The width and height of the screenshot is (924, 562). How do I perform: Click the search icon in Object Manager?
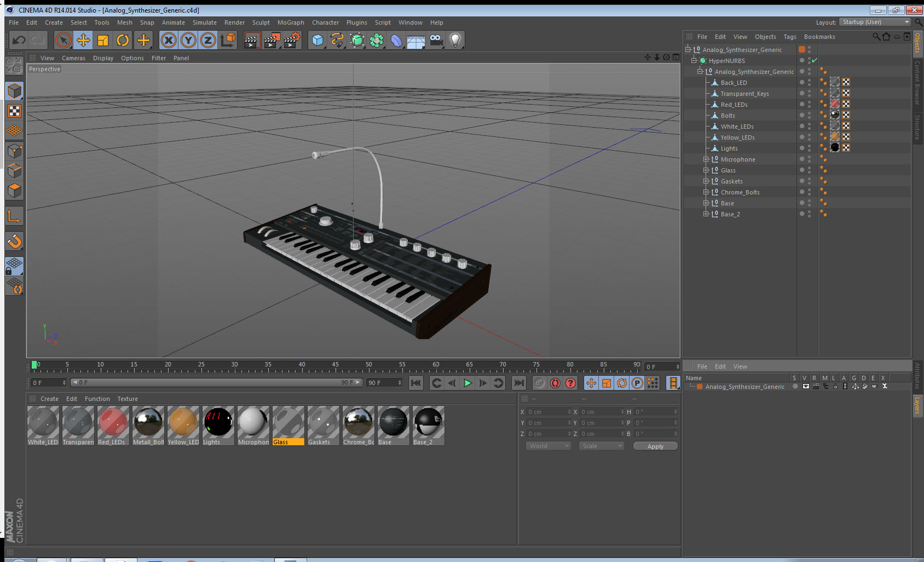click(876, 37)
